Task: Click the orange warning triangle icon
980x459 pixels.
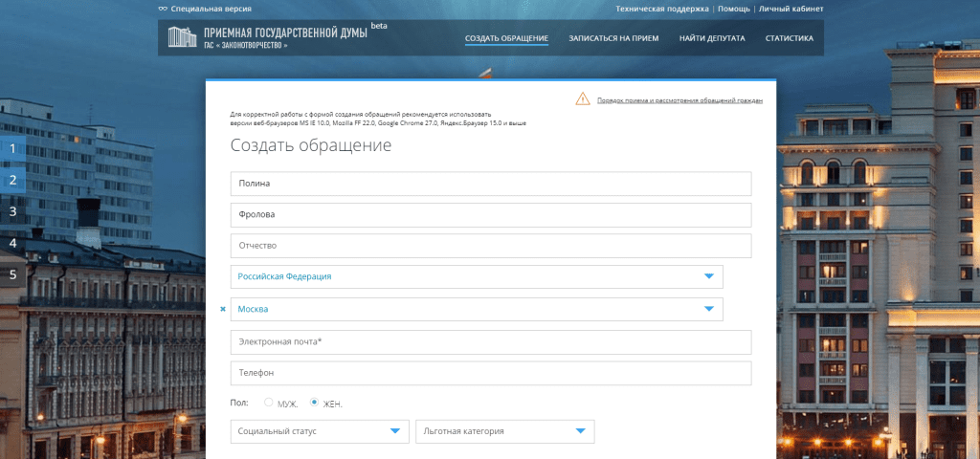Action: click(x=583, y=98)
